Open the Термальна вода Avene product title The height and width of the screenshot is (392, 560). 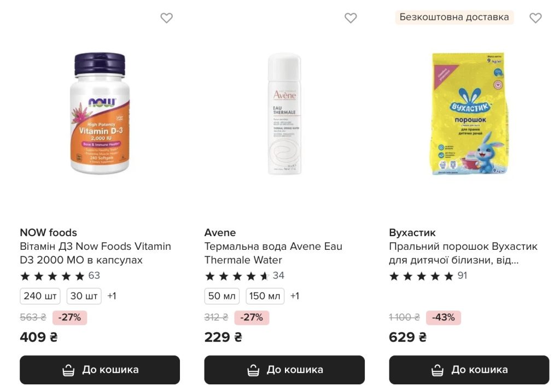click(273, 253)
